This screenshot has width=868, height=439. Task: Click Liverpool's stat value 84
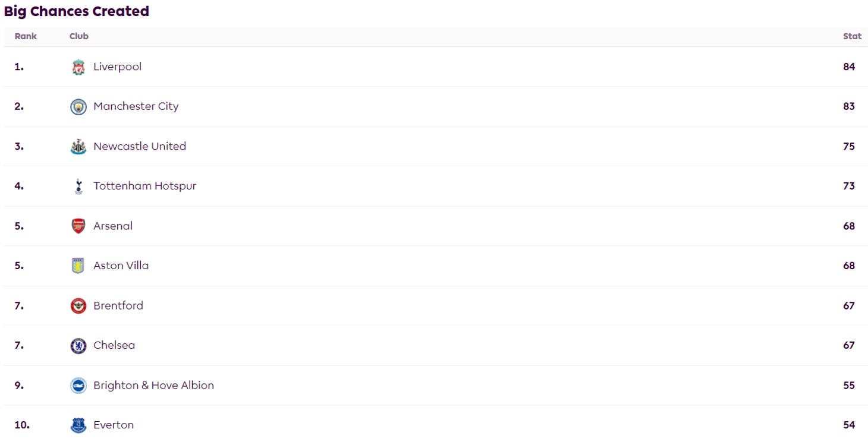(849, 67)
